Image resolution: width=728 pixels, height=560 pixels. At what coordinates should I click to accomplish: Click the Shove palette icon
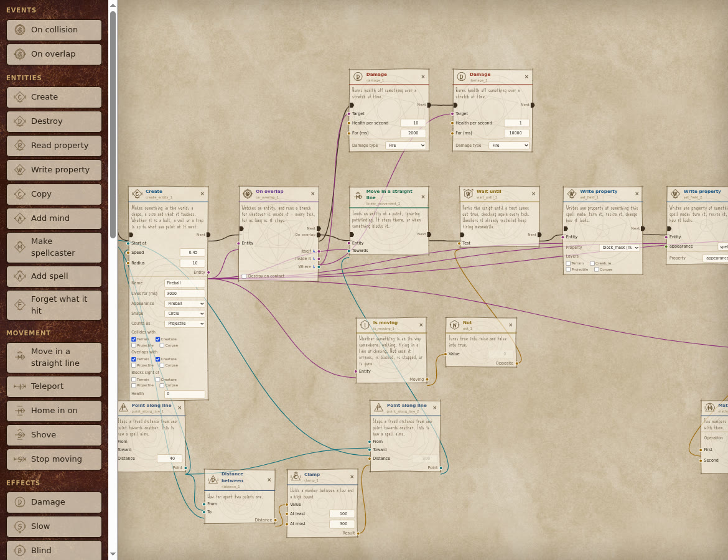point(20,435)
